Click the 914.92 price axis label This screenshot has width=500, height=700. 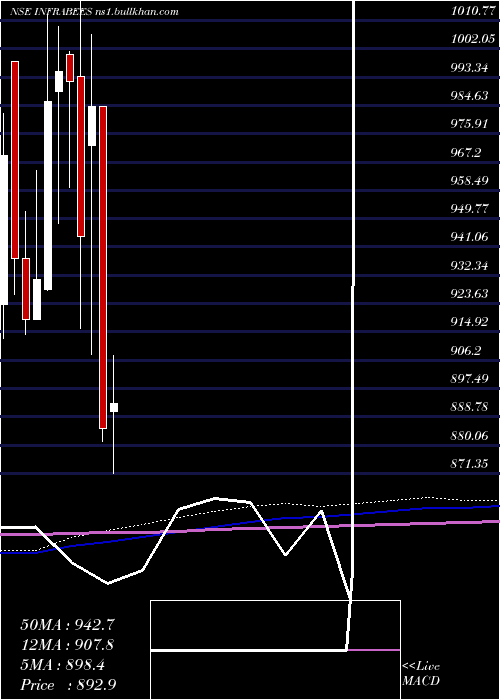click(x=469, y=322)
